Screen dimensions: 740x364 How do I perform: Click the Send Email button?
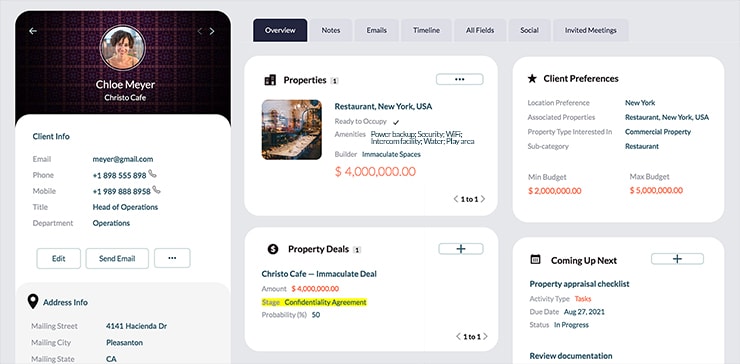click(117, 258)
